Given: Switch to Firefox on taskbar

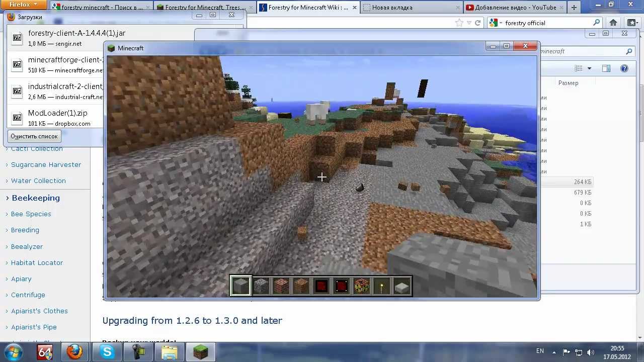Looking at the screenshot, I should pyautogui.click(x=75, y=352).
